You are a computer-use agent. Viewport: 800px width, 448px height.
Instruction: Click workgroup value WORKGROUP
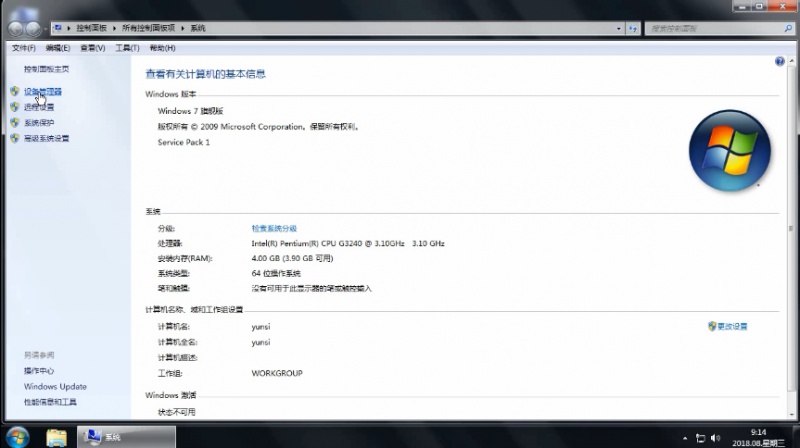277,374
